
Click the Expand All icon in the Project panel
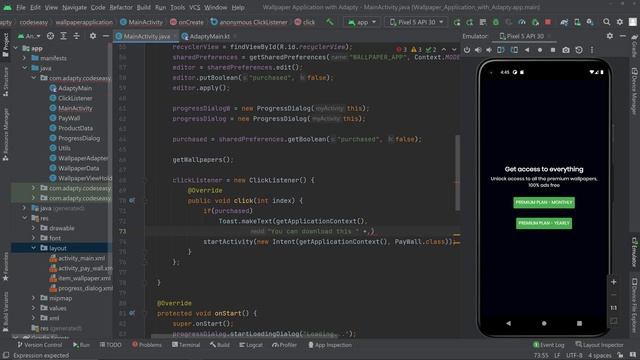(63, 36)
